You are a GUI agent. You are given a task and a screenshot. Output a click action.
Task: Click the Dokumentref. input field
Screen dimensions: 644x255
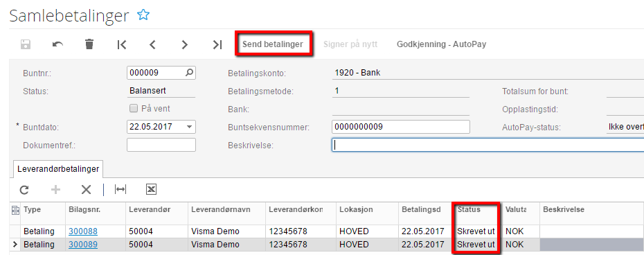tap(161, 145)
